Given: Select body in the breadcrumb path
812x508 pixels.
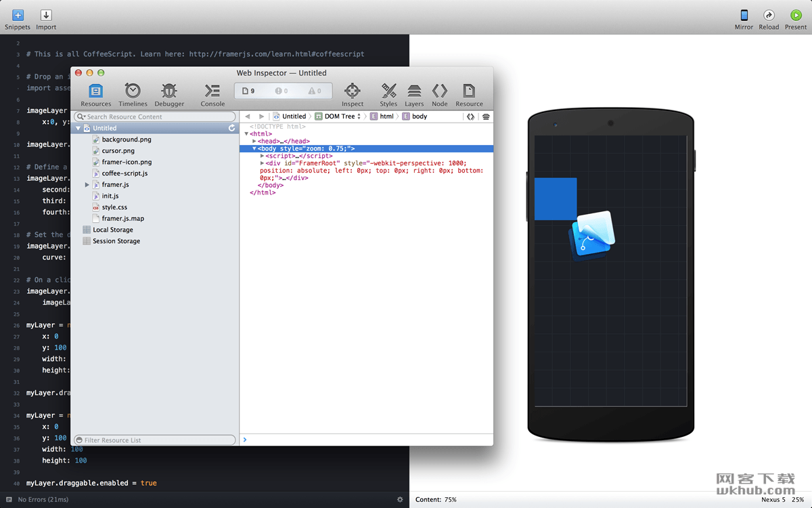Looking at the screenshot, I should 414,117.
